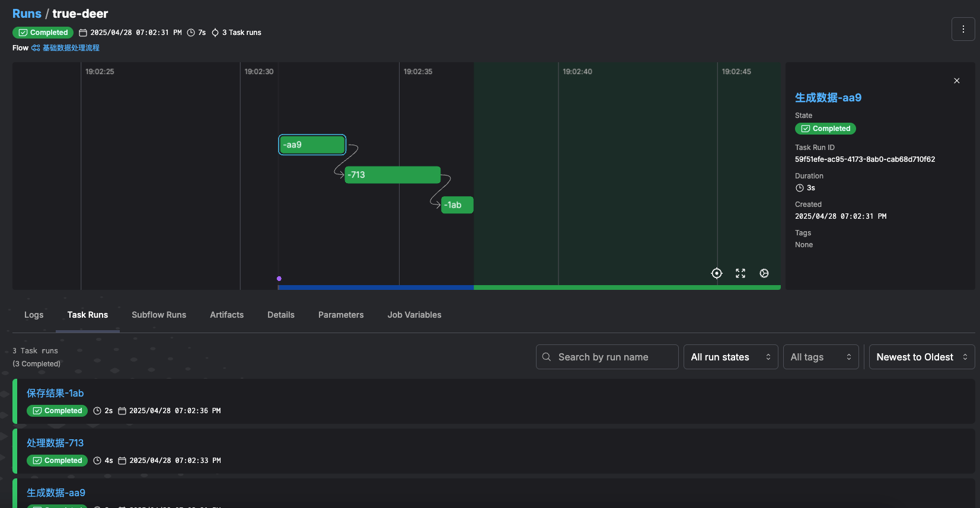The height and width of the screenshot is (508, 980).
Task: Click the search magnifier icon in run name field
Action: [547, 357]
